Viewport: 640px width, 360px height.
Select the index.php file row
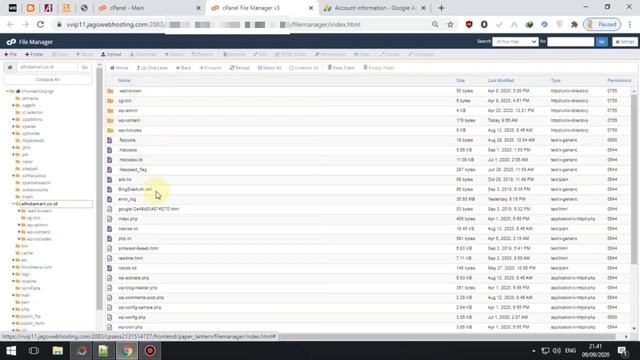[x=369, y=219]
